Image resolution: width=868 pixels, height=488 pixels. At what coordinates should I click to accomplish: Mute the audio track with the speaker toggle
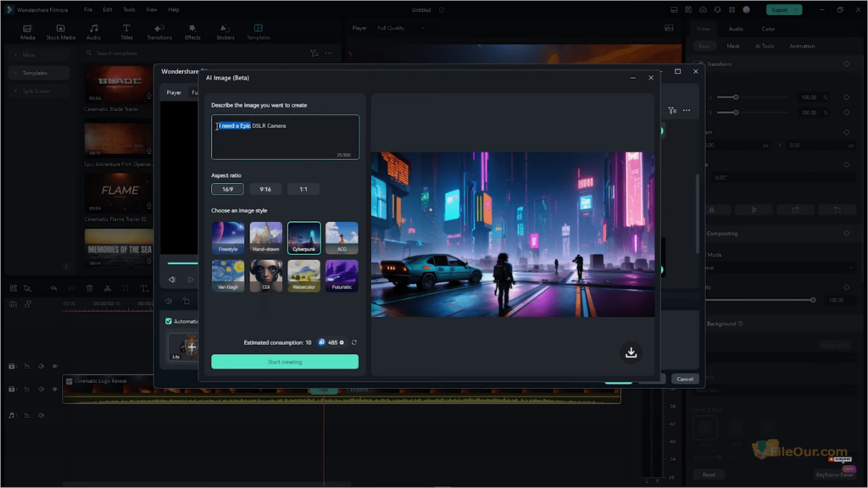tap(42, 415)
